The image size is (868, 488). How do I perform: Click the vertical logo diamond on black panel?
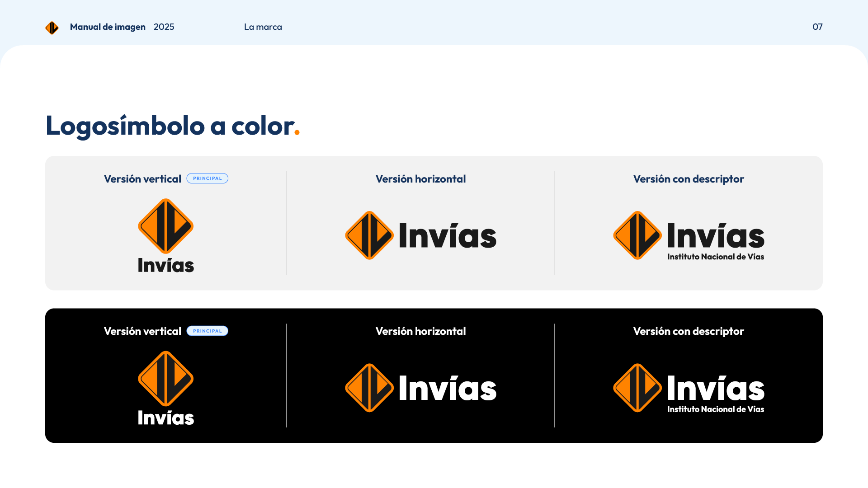tap(166, 379)
